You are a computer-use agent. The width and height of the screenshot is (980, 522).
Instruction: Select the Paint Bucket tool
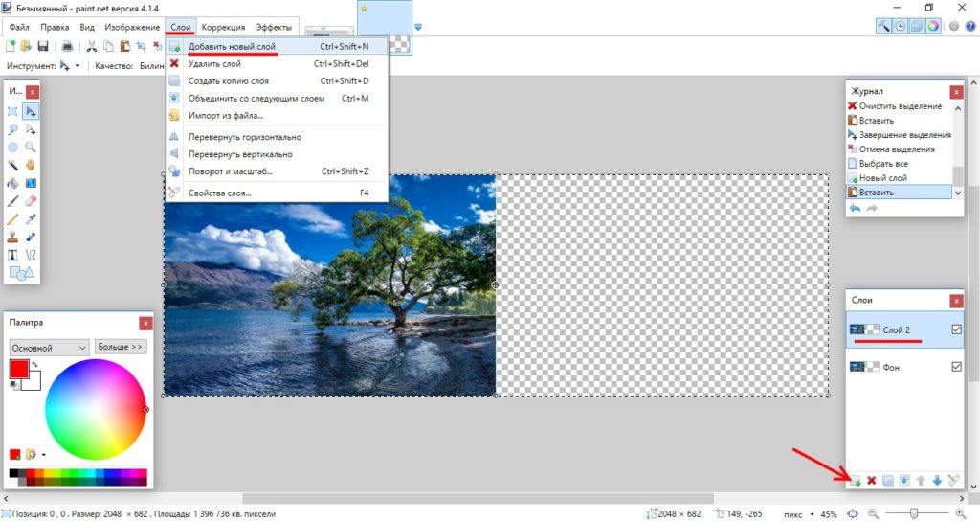[12, 183]
